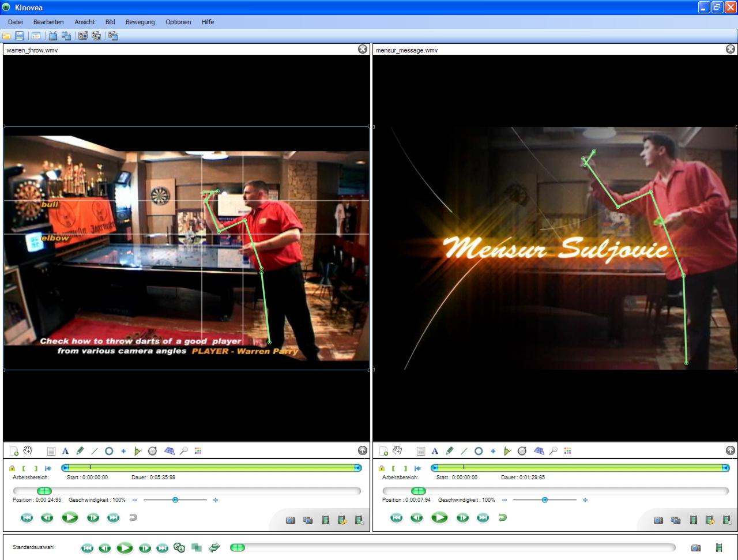This screenshot has height=560, width=738.
Task: Select hand move tool in warren_throw player
Action: pyautogui.click(x=27, y=450)
